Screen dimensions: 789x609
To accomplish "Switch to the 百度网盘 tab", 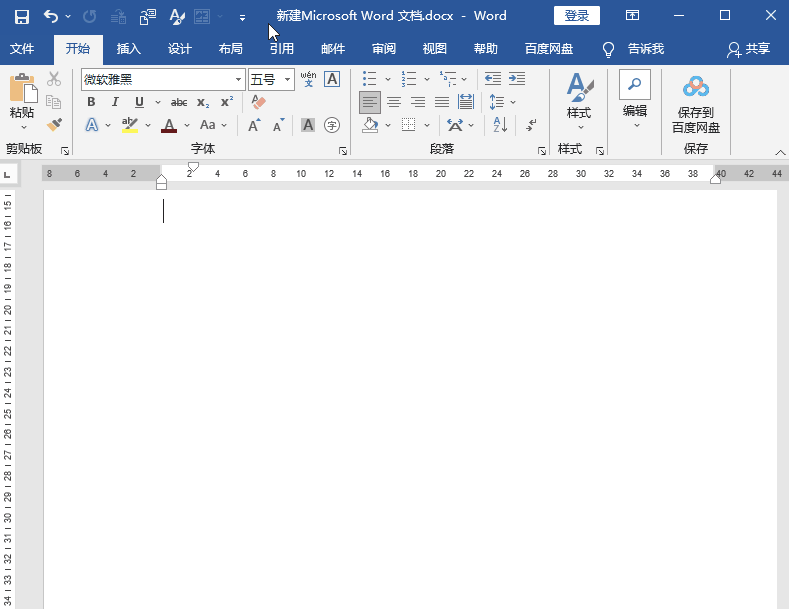I will pyautogui.click(x=549, y=49).
